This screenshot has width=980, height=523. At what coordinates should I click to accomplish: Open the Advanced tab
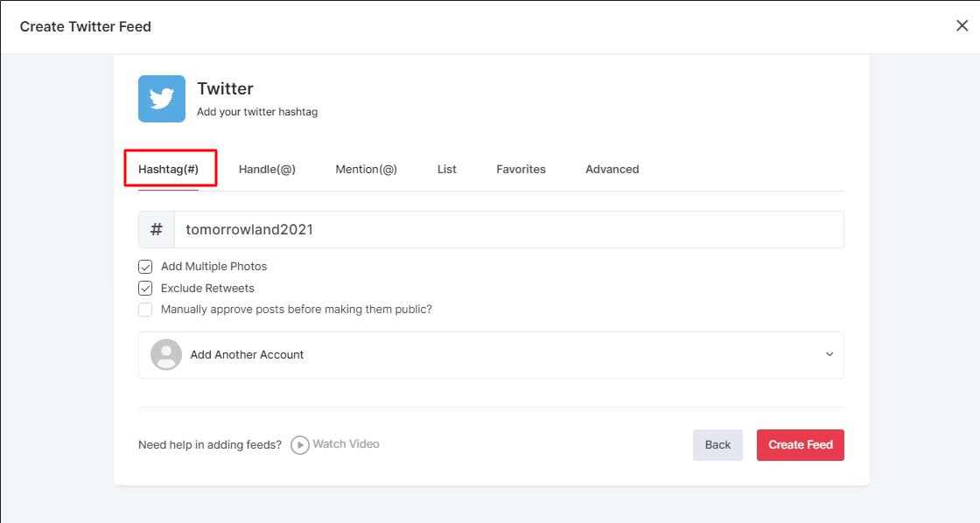point(612,170)
